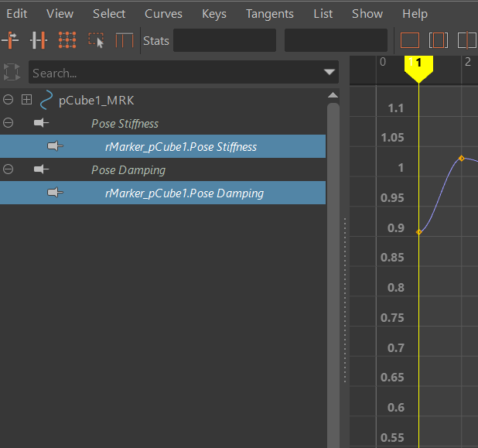Click the first Stats value field
Image resolution: width=478 pixels, height=448 pixels.
click(224, 40)
